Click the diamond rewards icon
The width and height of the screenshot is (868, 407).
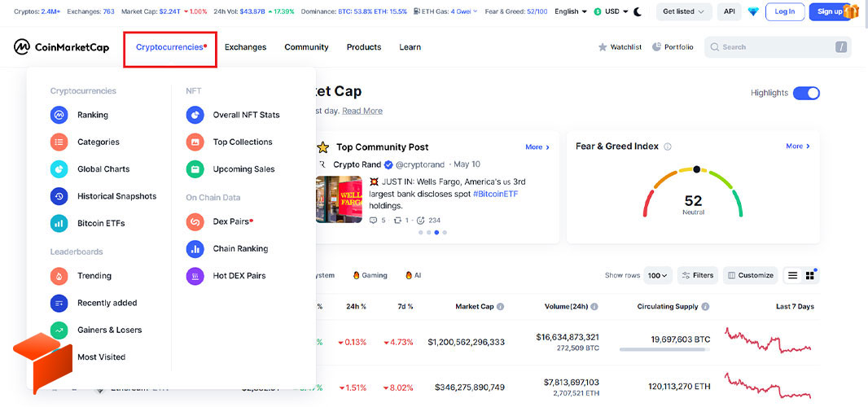pos(753,11)
